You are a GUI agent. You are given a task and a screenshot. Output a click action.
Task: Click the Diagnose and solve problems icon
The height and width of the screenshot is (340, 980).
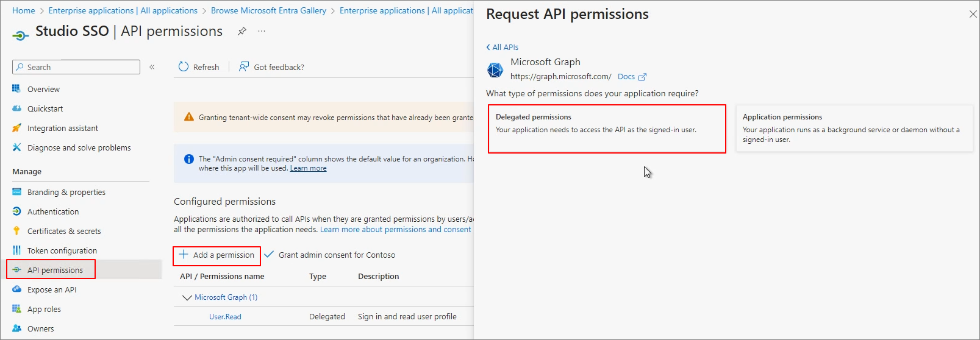[x=16, y=147]
